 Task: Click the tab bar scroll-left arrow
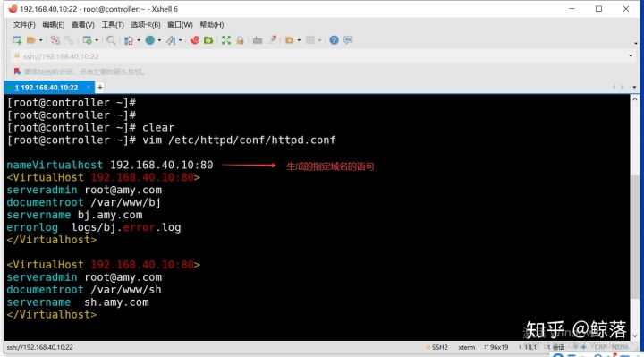pos(614,87)
